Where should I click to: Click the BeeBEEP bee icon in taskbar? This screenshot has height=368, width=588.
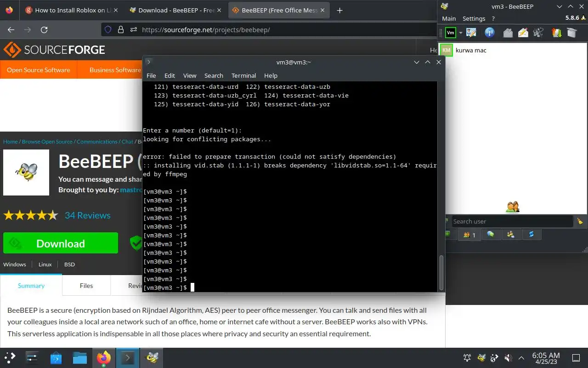tap(152, 357)
